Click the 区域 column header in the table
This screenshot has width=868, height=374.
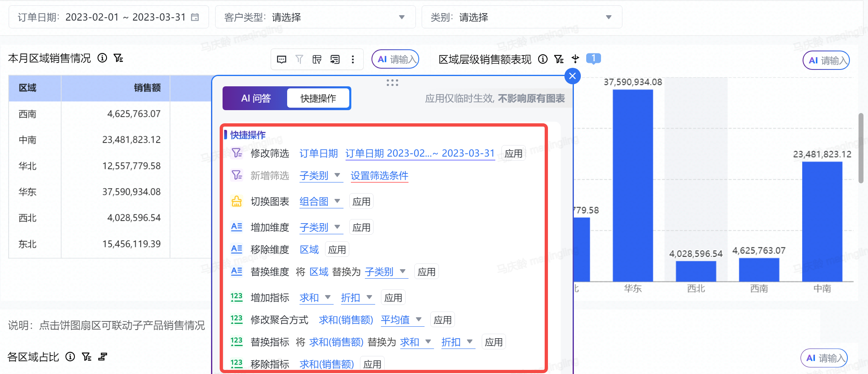(35, 88)
